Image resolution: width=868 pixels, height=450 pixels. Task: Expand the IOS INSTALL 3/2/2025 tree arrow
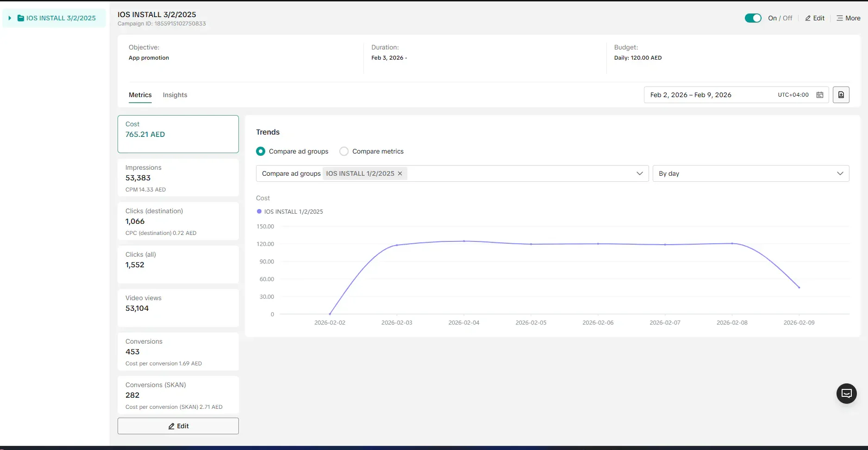tap(9, 18)
